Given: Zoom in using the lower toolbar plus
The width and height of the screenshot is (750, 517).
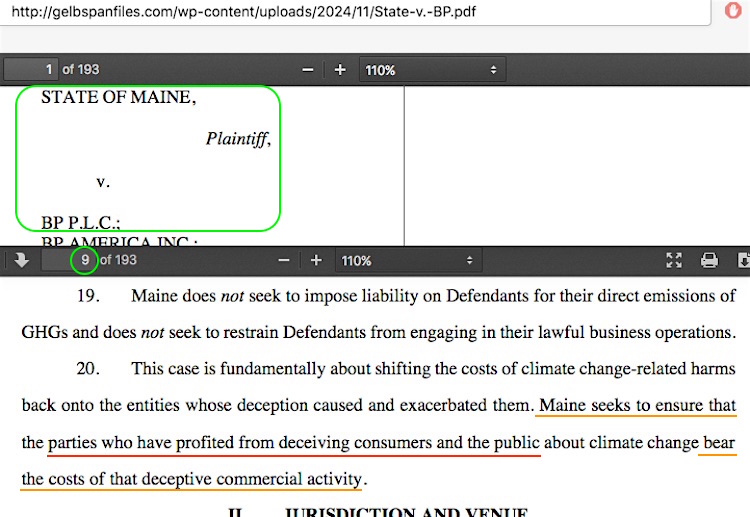Looking at the screenshot, I should coord(316,260).
